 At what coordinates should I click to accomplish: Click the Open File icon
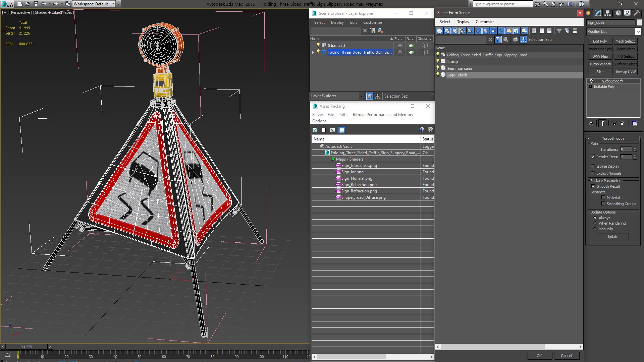pyautogui.click(x=28, y=4)
